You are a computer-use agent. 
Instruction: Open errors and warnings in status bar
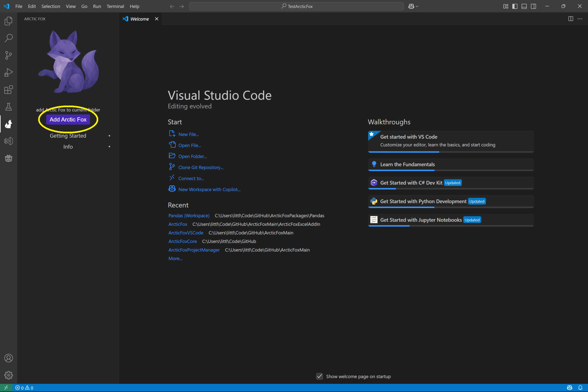coord(24,388)
